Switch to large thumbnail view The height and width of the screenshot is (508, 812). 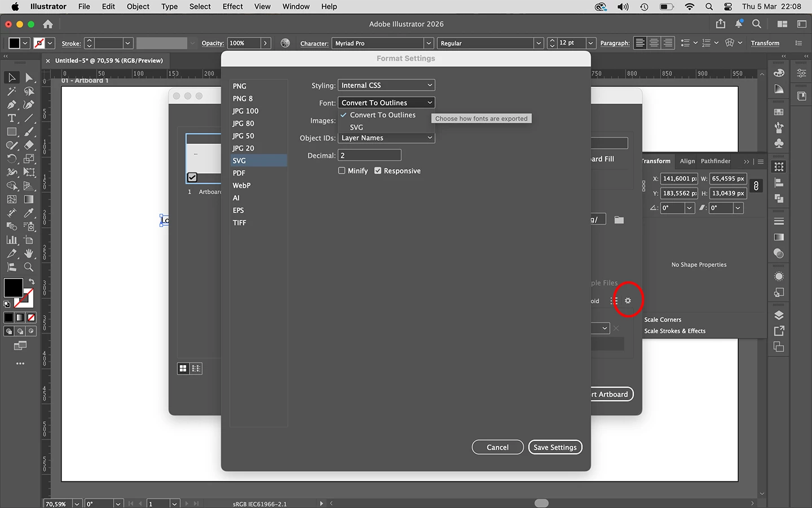183,369
